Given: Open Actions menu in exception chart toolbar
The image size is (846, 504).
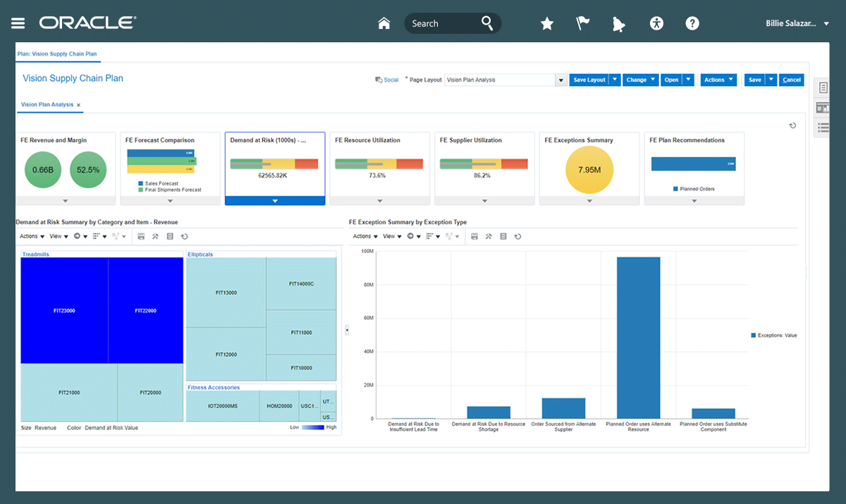Looking at the screenshot, I should pyautogui.click(x=365, y=236).
